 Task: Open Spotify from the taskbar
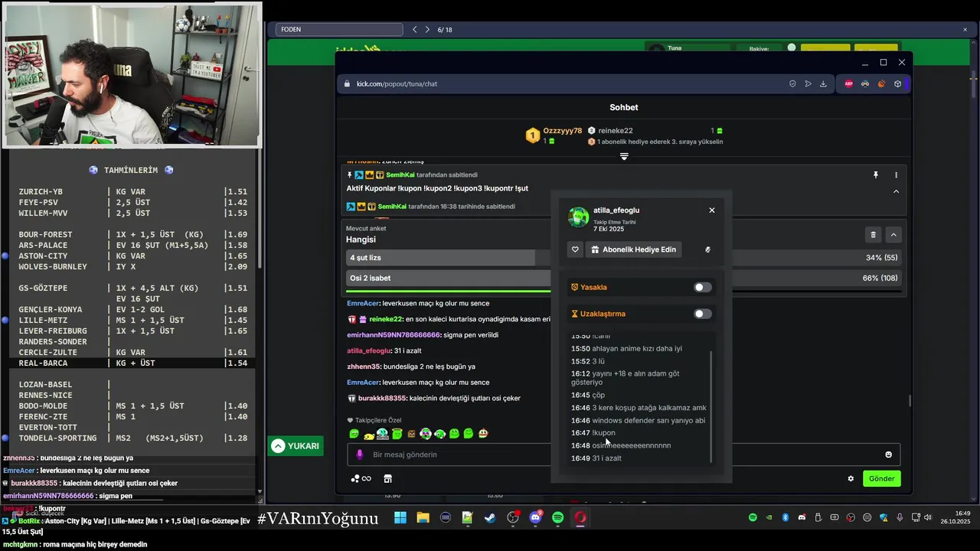pyautogui.click(x=558, y=518)
